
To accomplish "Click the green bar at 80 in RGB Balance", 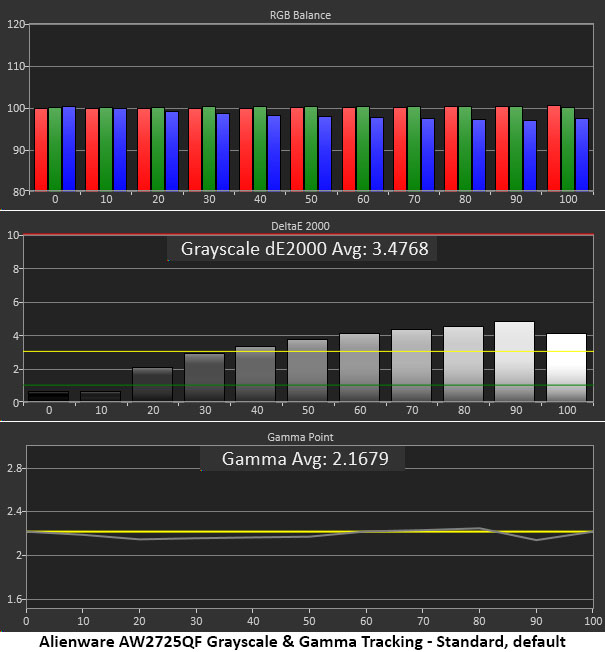I will [465, 149].
